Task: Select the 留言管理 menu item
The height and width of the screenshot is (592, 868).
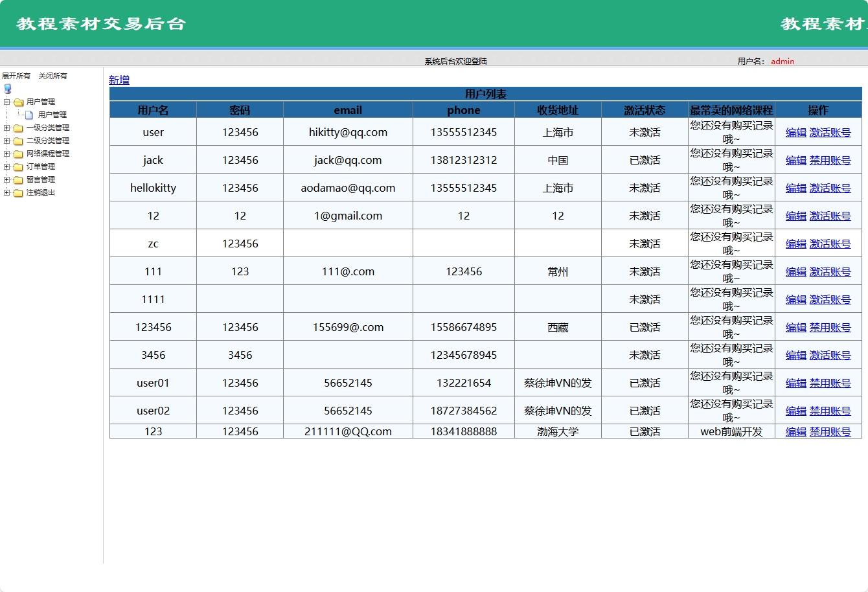Action: [40, 179]
